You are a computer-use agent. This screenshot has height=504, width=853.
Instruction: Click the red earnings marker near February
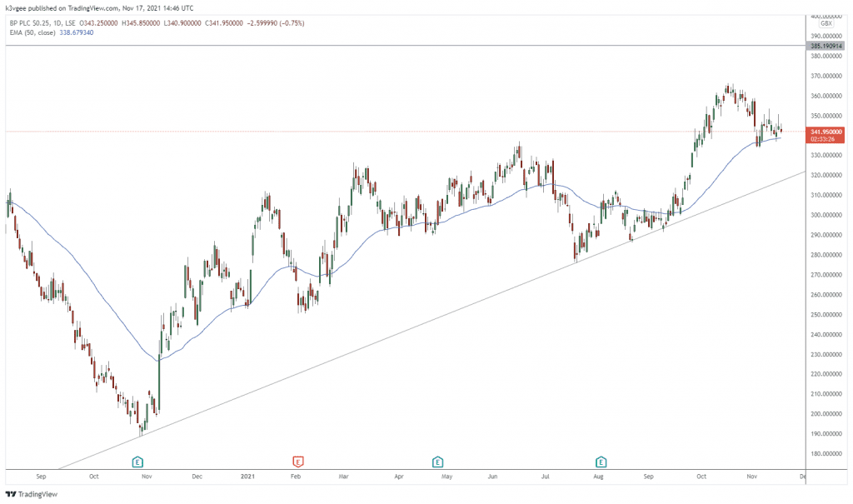(297, 462)
